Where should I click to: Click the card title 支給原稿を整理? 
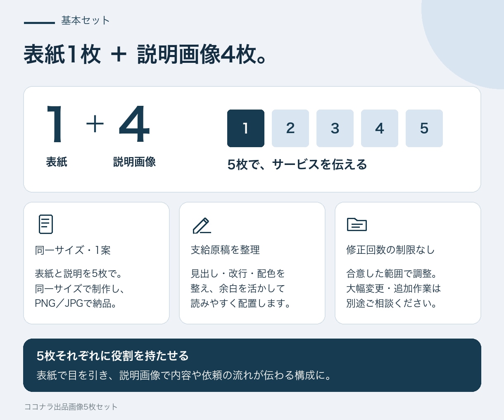coord(225,250)
